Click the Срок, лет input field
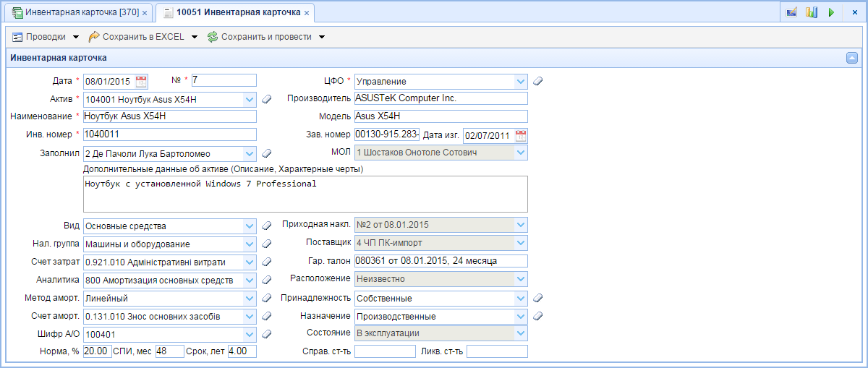The height and width of the screenshot is (368, 868). point(242,351)
